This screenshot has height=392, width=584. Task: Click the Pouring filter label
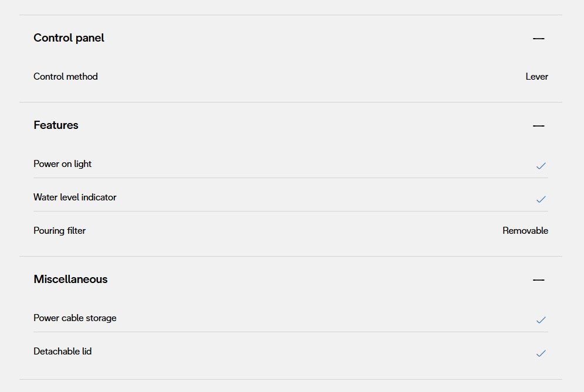click(x=60, y=231)
